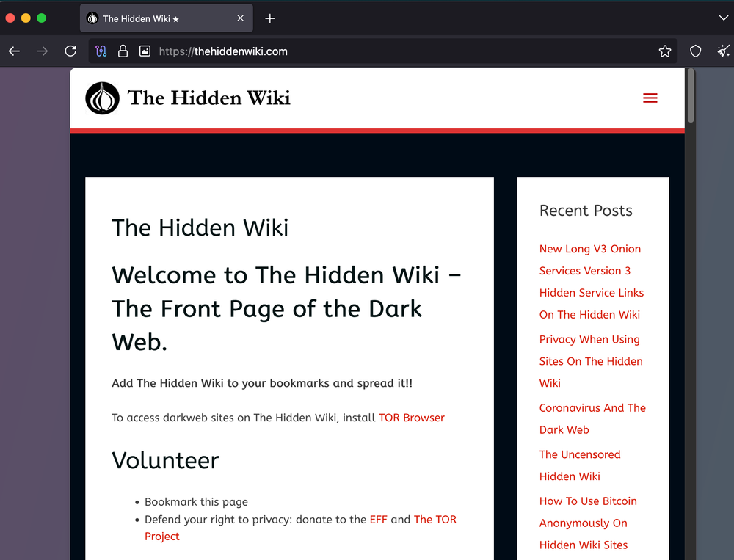This screenshot has height=560, width=734.
Task: Click the image permission icon in address bar
Action: [144, 51]
